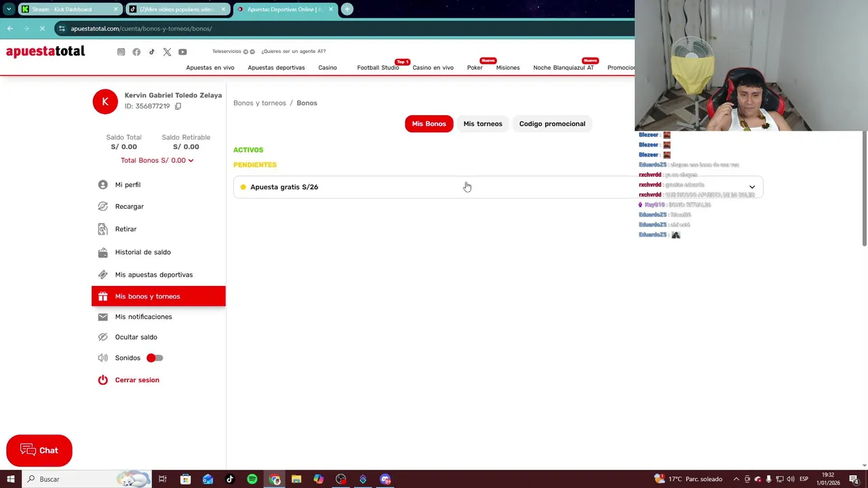Select the Mis Bonos tab

tap(429, 124)
